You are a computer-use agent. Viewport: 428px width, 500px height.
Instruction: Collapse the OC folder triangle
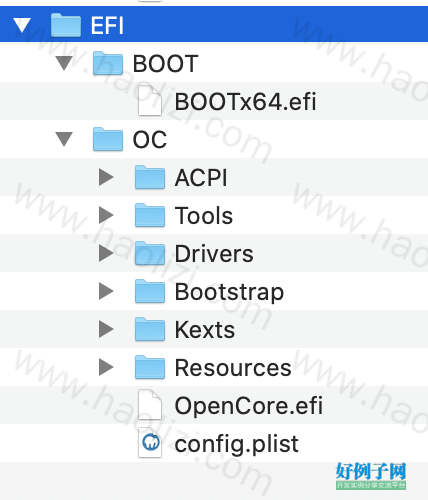pos(64,139)
